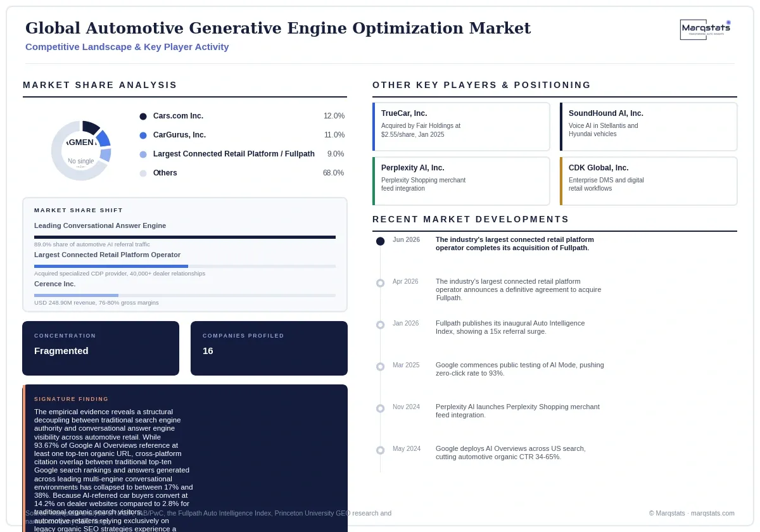The height and width of the screenshot is (532, 760).
Task: Click the completes its acquisition of Fullpath entry
Action: [x=515, y=244]
